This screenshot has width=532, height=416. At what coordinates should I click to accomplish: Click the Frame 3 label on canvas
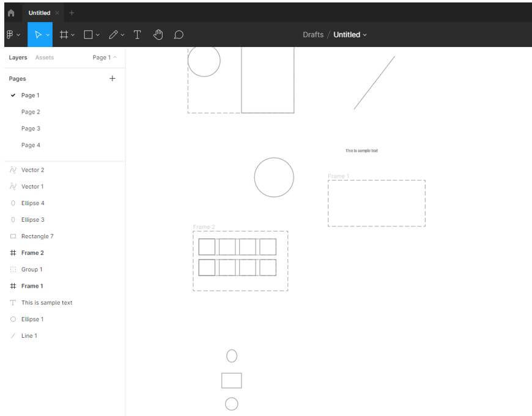[204, 227]
